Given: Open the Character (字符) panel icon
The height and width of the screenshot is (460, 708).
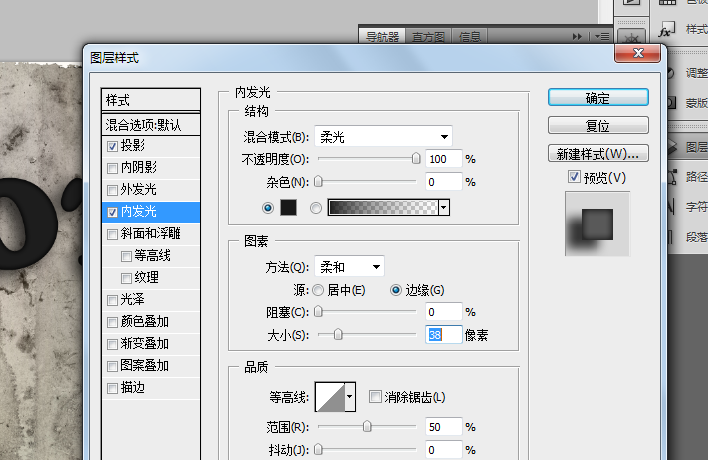Looking at the screenshot, I should click(671, 207).
